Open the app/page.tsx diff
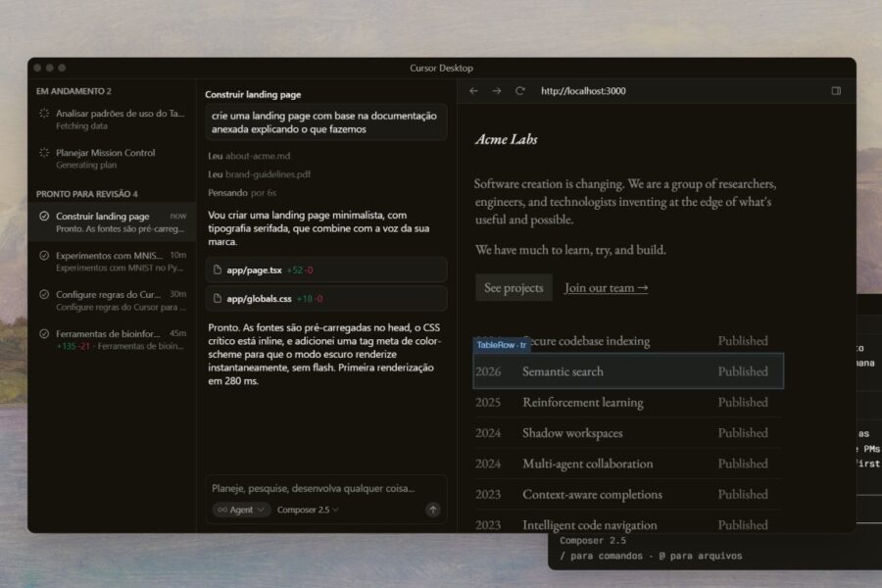 click(x=326, y=270)
